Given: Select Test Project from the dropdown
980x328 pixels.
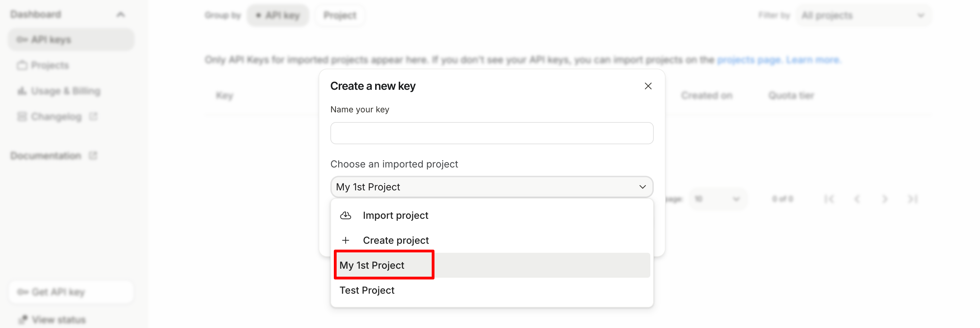Looking at the screenshot, I should [367, 290].
